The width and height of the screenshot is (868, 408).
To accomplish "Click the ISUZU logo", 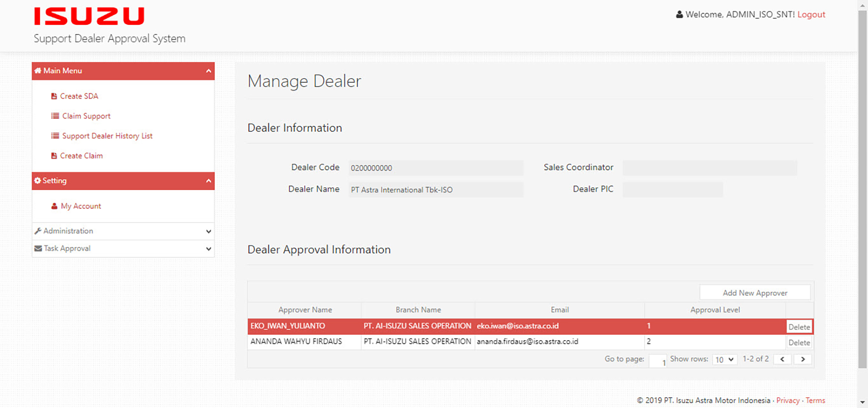I will click(x=89, y=16).
